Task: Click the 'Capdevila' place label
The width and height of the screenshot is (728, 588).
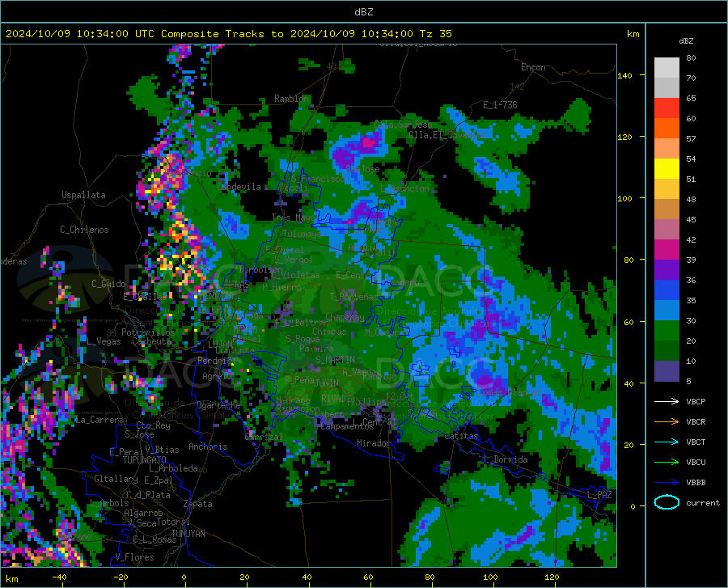Action: tap(239, 187)
